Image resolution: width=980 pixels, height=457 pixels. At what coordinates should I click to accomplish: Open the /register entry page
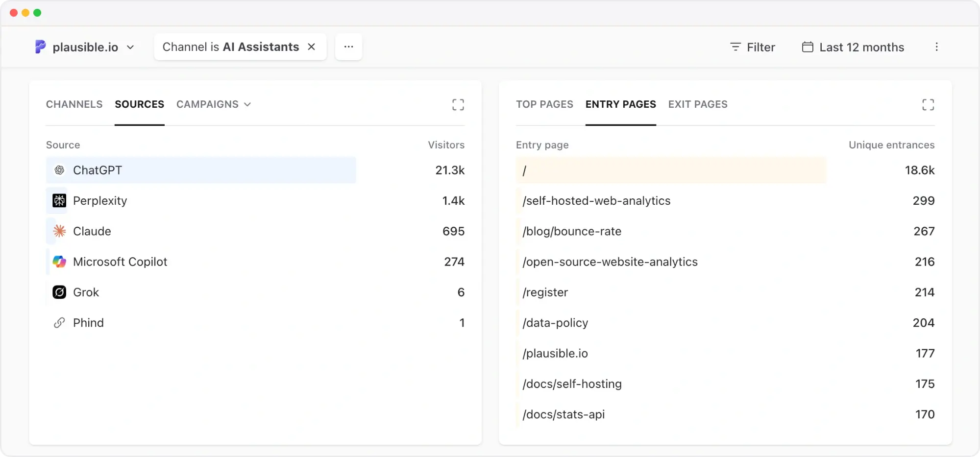545,292
